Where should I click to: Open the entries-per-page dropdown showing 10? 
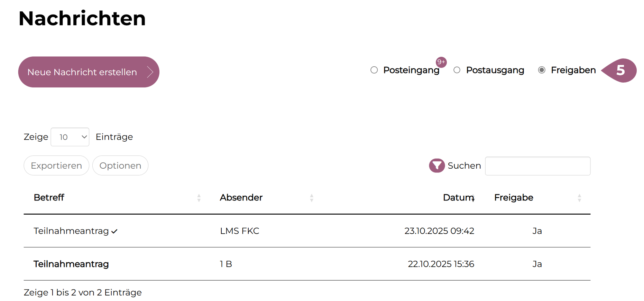[x=70, y=137]
